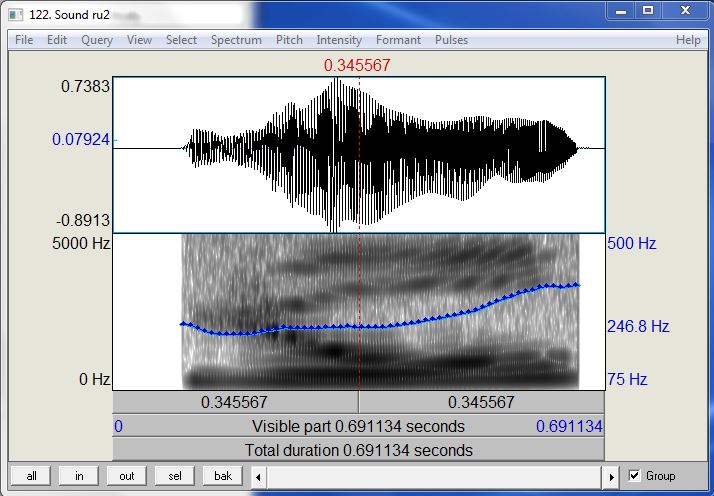Click the 0 start time label

click(118, 426)
